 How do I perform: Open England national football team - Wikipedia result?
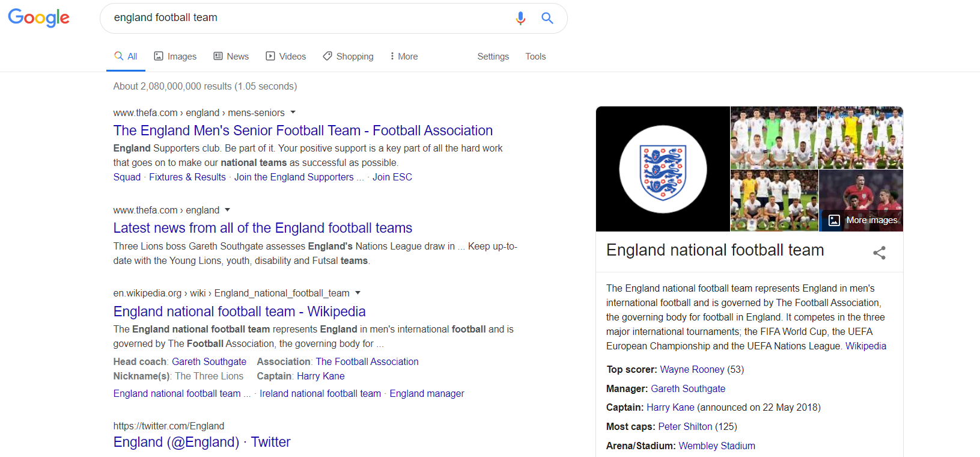click(239, 311)
